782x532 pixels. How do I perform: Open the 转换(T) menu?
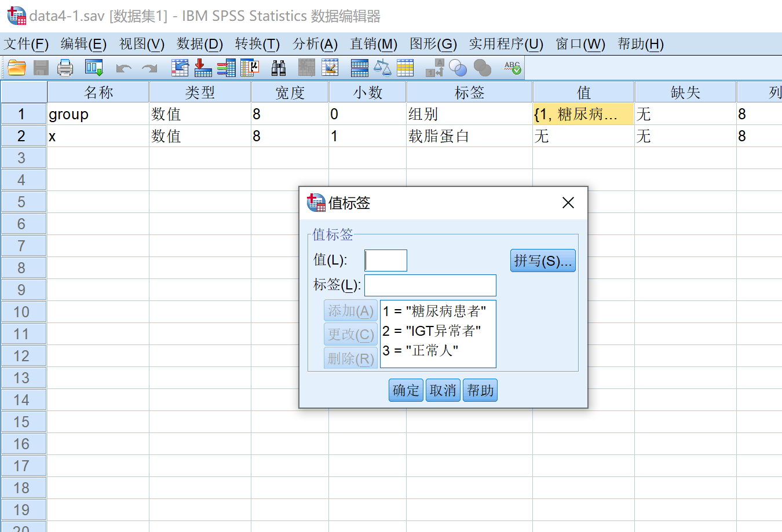click(x=257, y=44)
